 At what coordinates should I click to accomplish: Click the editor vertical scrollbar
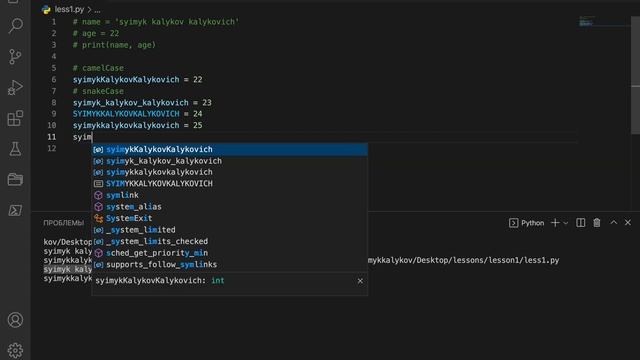click(635, 76)
